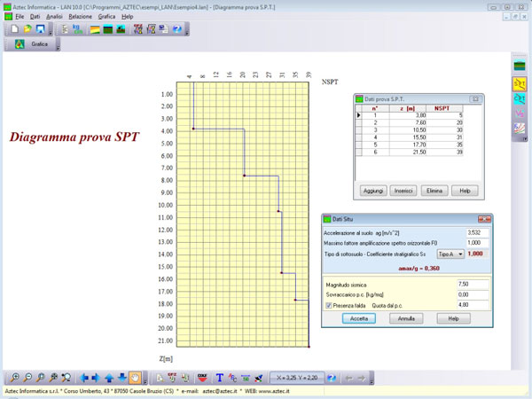The width and height of the screenshot is (532, 399).
Task: Pan view down with blue arrow
Action: pos(122,378)
